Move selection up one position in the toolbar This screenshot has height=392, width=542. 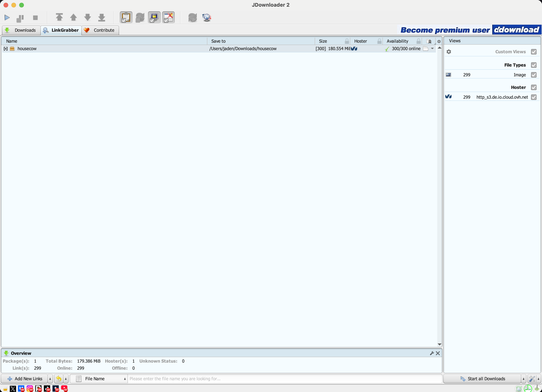point(73,17)
